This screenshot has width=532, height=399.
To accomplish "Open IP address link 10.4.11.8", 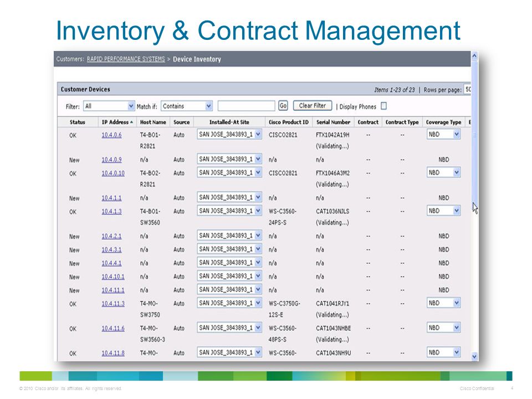I will click(x=113, y=353).
